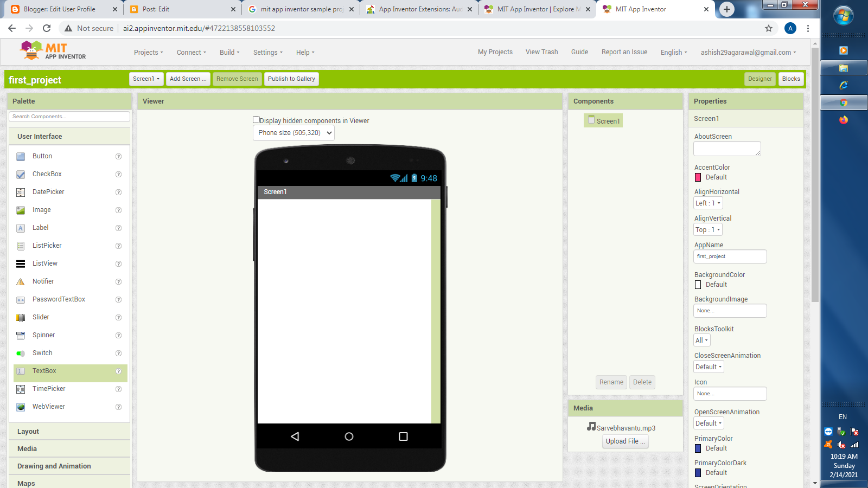Open the Phone size dropdown in Viewer
This screenshot has width=868, height=488.
pos(293,132)
